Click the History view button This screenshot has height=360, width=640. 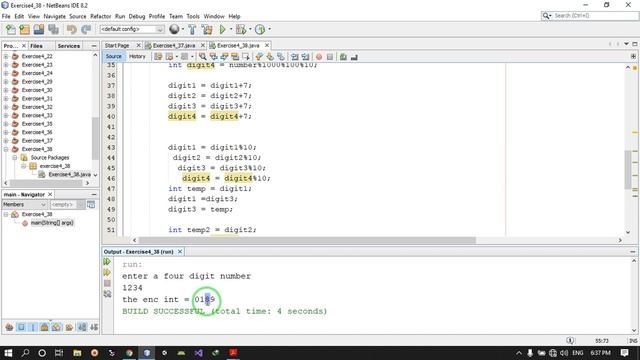(137, 57)
